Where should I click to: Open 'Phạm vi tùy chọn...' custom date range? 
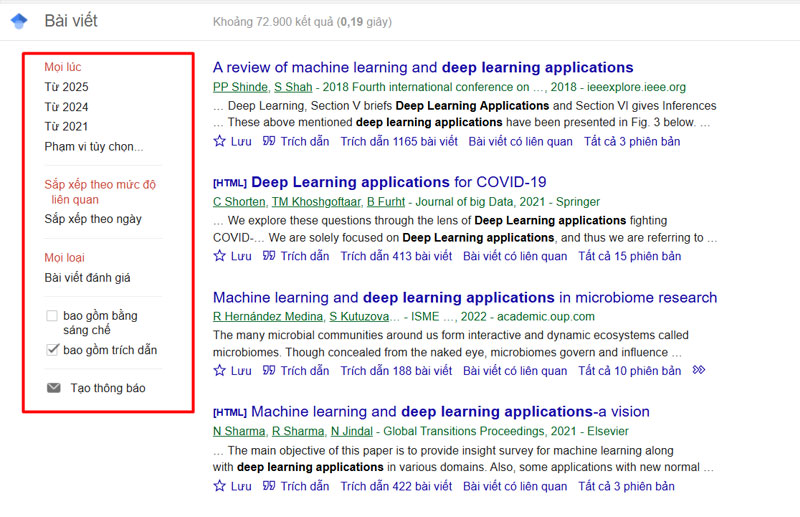94,146
